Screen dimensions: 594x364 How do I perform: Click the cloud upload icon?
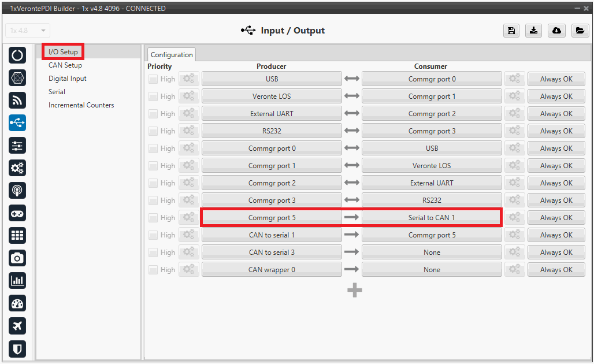click(x=556, y=31)
